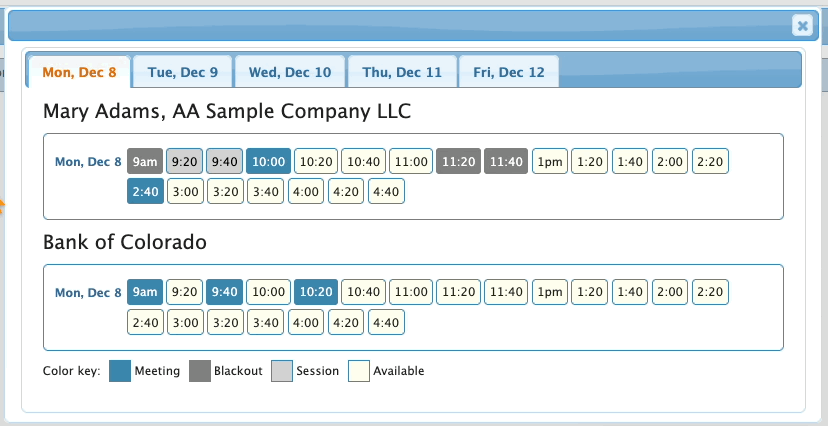Pick Bank of Colorado 1pm slot

tap(549, 292)
